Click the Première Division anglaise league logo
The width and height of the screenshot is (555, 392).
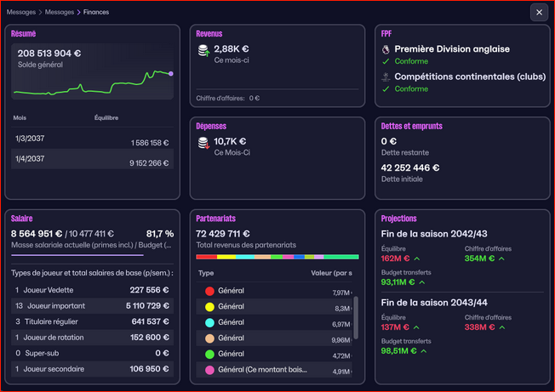click(x=386, y=49)
